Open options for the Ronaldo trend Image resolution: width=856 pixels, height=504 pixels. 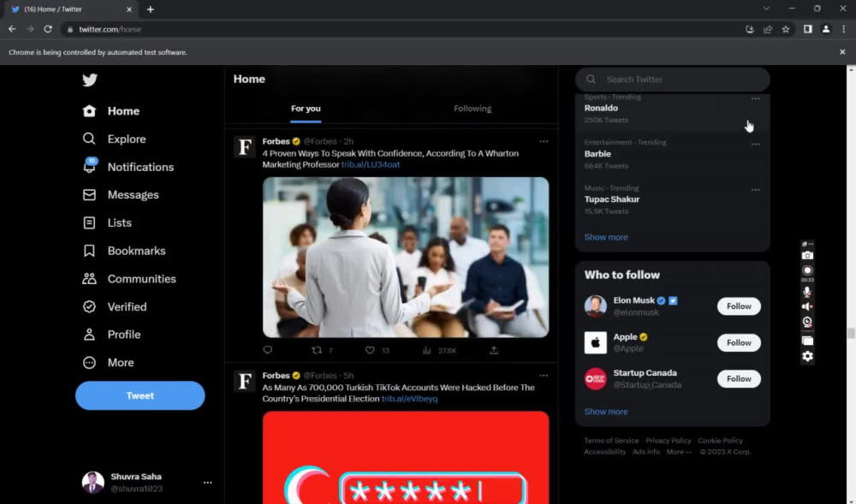click(756, 98)
